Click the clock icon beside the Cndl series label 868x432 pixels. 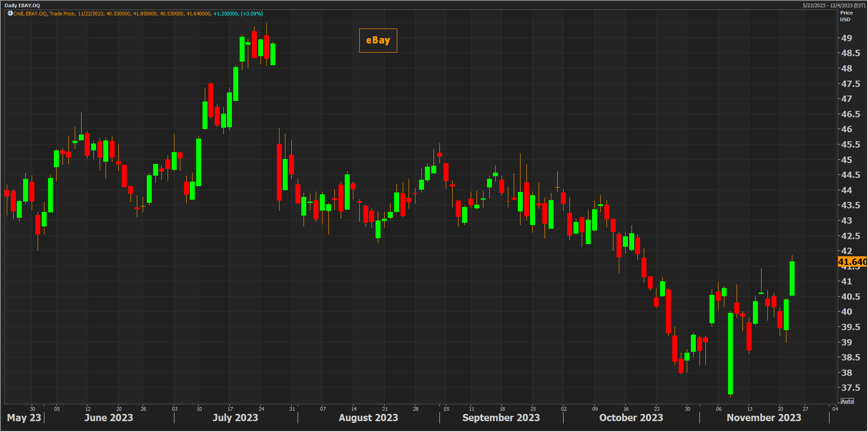click(x=10, y=14)
